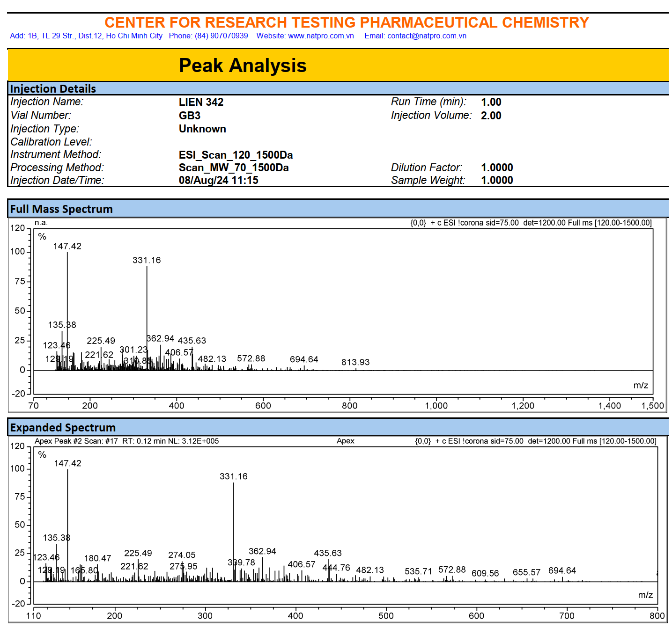
Task: Click the contact@natpro.com.vn email address
Action: coord(427,36)
